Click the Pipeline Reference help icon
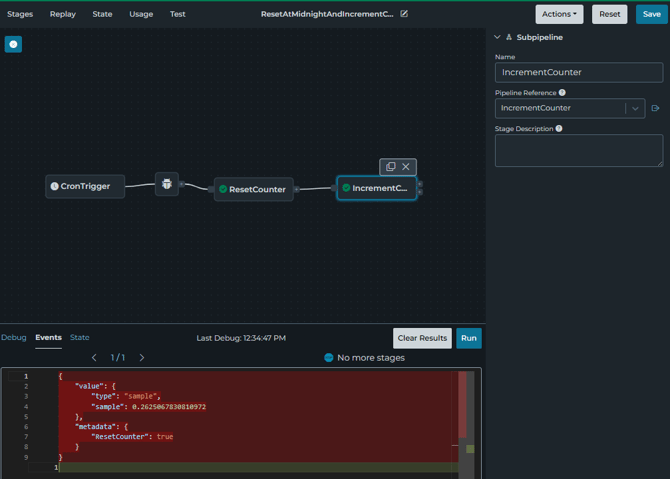Image resolution: width=670 pixels, height=479 pixels. pos(562,93)
